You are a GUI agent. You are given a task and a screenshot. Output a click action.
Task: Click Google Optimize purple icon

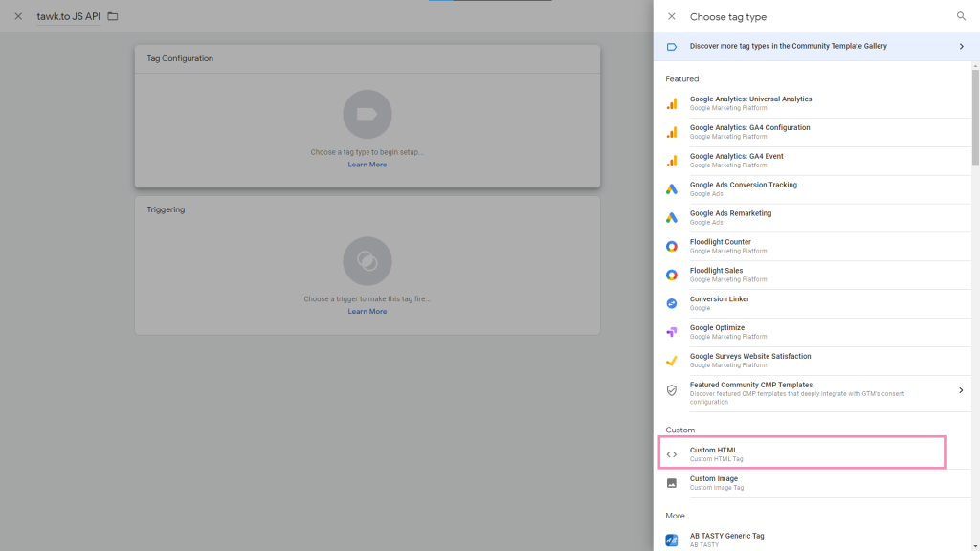click(x=671, y=332)
